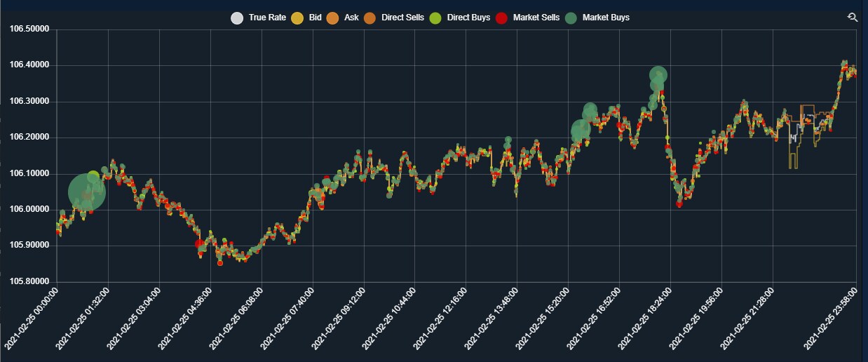Image resolution: width=868 pixels, height=362 pixels.
Task: Click the Direct Buys legend circle
Action: click(x=436, y=18)
